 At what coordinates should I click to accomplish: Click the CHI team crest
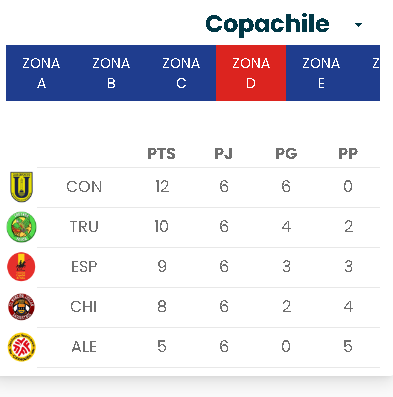click(x=21, y=307)
